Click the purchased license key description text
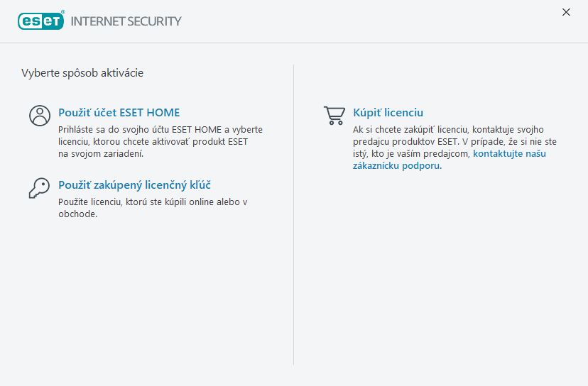 pos(152,208)
